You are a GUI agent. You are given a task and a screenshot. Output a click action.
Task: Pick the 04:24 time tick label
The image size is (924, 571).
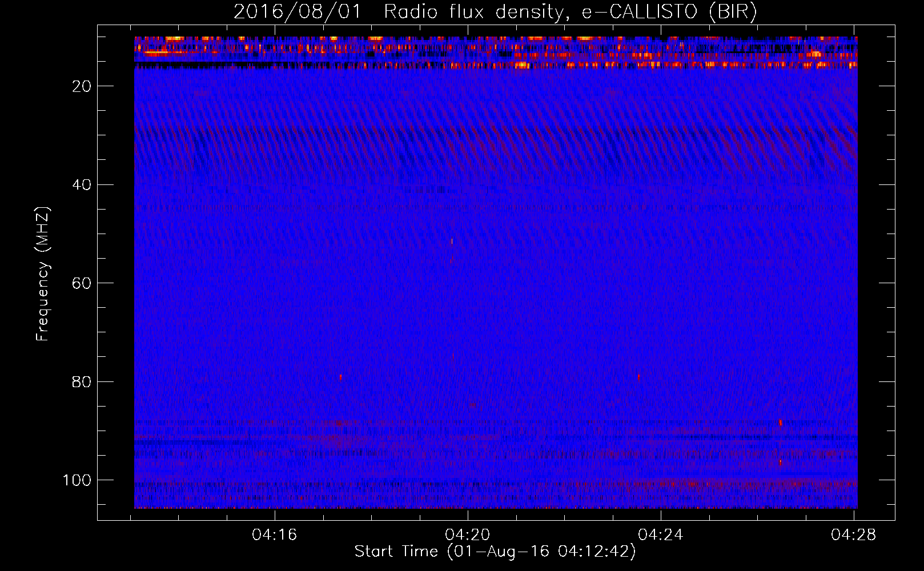(661, 535)
